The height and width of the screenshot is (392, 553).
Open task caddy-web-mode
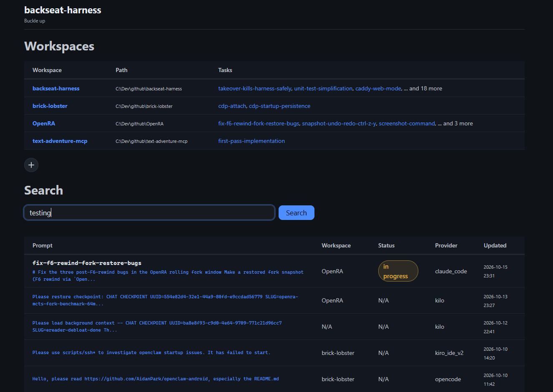pos(378,88)
